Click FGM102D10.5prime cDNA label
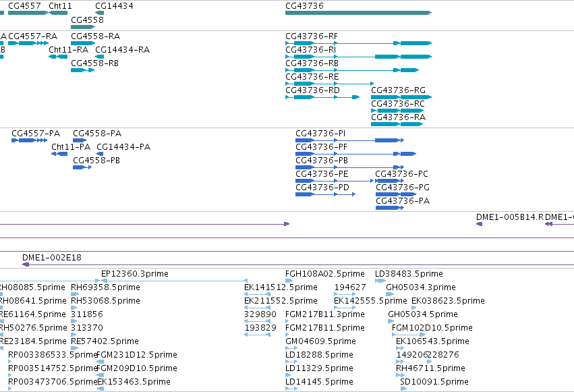The height and width of the screenshot is (392, 574). click(x=432, y=328)
